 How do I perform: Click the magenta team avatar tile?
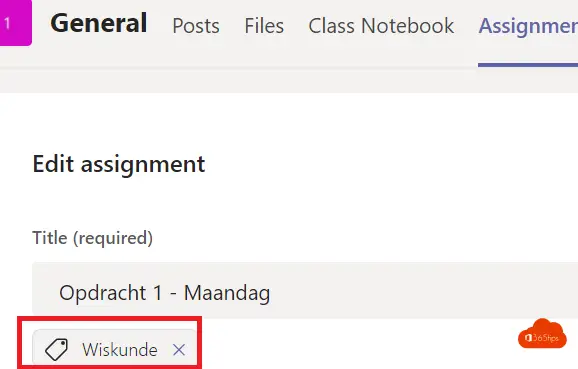(15, 22)
